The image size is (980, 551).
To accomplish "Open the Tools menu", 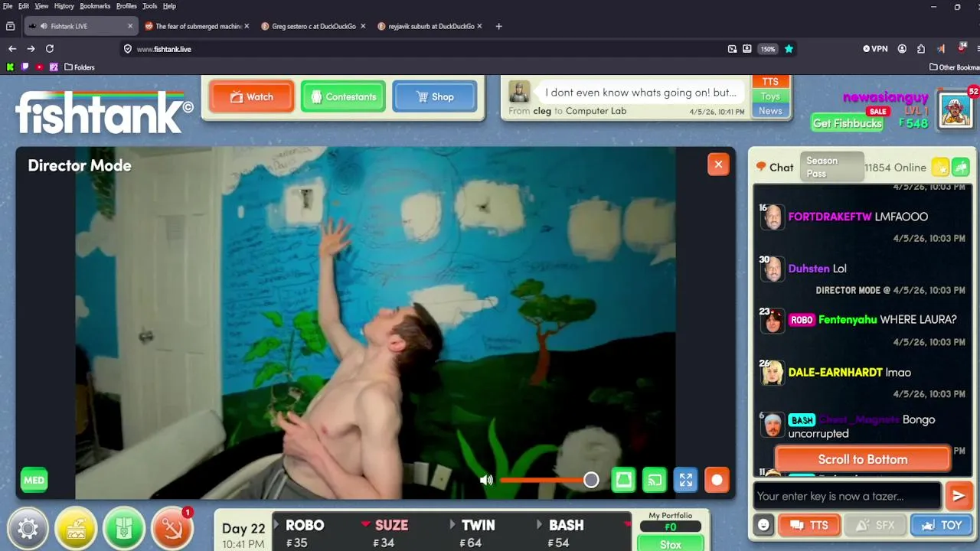I will point(149,6).
